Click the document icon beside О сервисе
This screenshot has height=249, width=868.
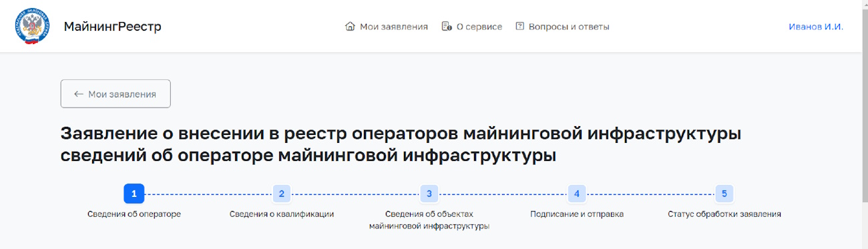[447, 27]
